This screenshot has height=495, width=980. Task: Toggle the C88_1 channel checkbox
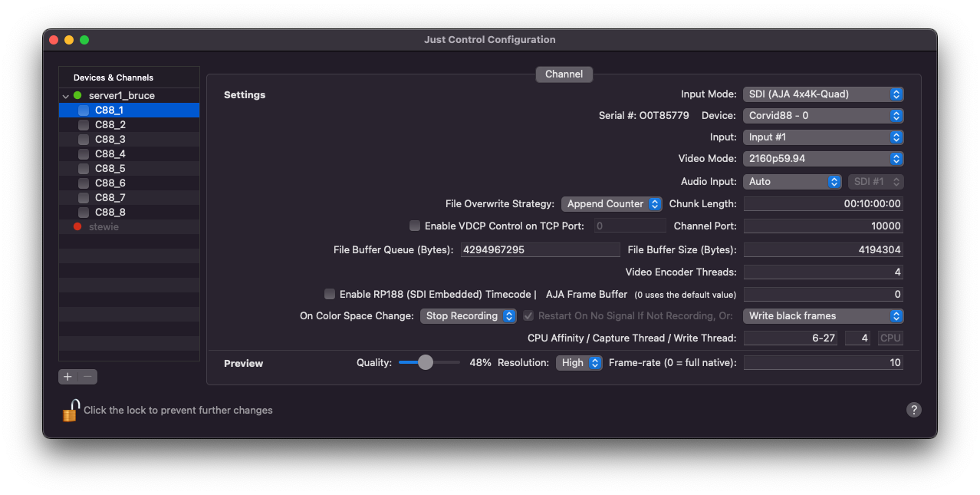tap(84, 110)
